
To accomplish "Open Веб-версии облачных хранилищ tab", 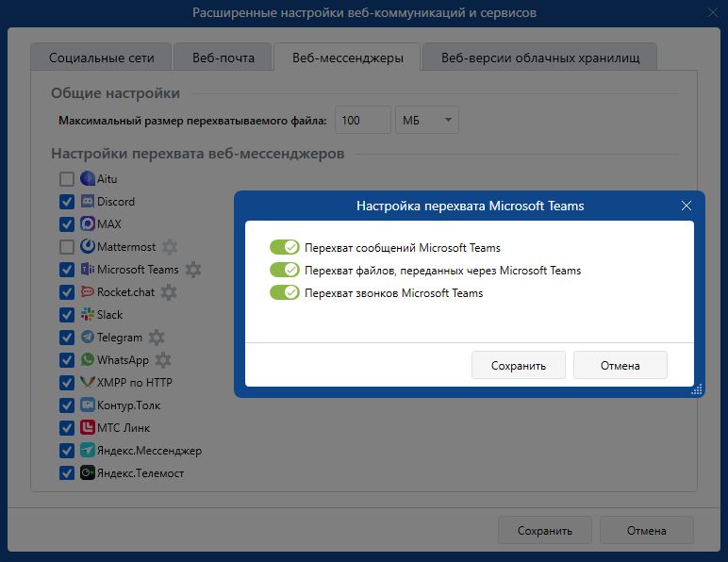I will click(540, 58).
